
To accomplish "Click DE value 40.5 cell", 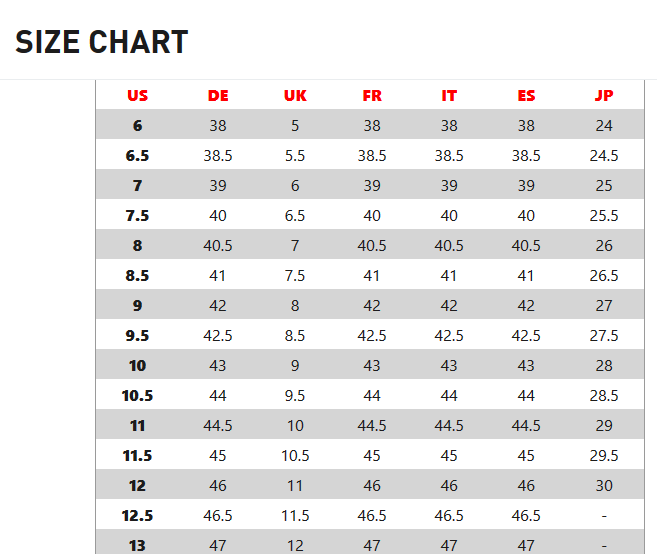I will pyautogui.click(x=218, y=246).
